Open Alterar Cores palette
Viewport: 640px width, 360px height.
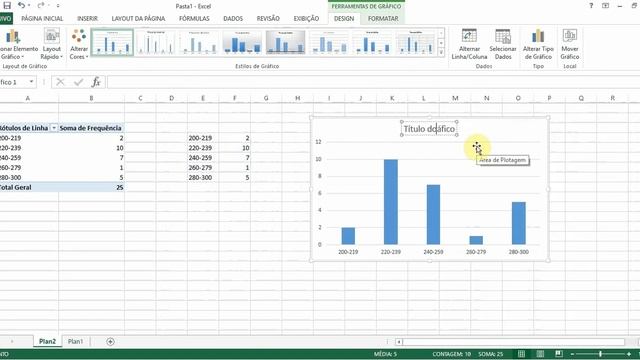pyautogui.click(x=79, y=44)
